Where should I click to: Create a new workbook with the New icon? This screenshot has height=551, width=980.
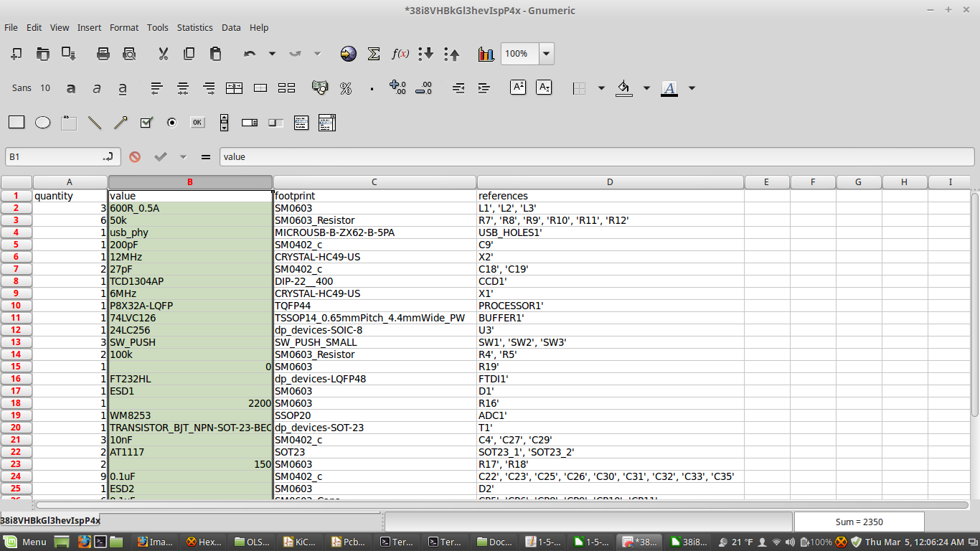(17, 54)
